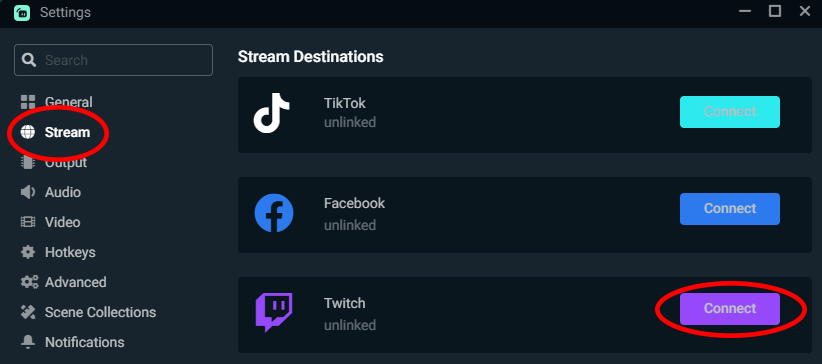Connect the TikTok account

tap(730, 112)
